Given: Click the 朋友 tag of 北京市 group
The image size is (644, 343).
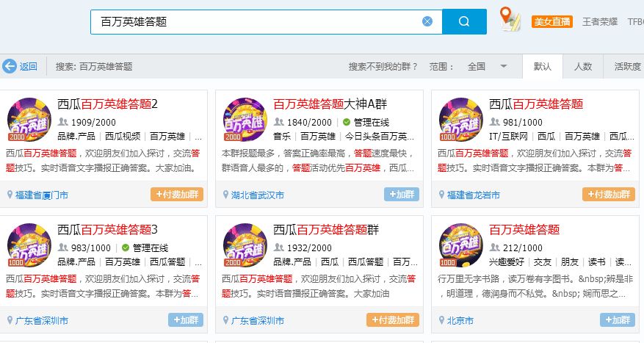Looking at the screenshot, I should tap(569, 262).
